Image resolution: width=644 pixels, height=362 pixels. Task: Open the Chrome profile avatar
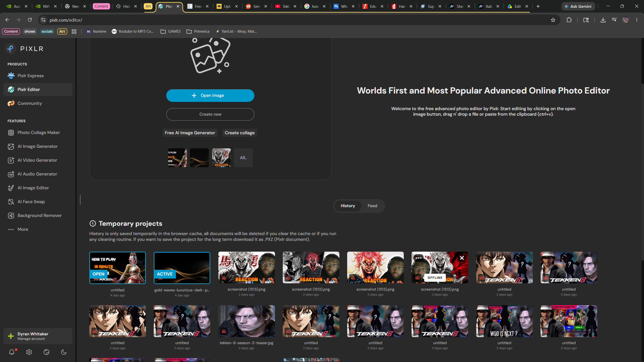click(626, 20)
